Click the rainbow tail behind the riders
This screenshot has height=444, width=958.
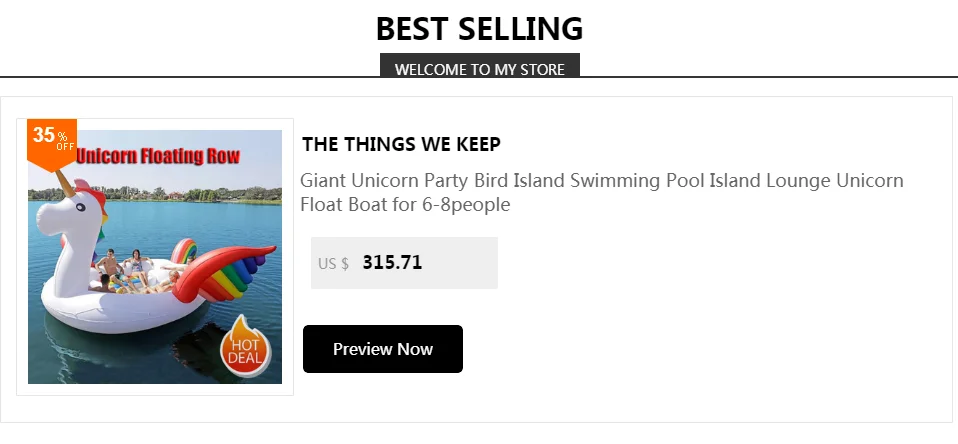(x=183, y=250)
